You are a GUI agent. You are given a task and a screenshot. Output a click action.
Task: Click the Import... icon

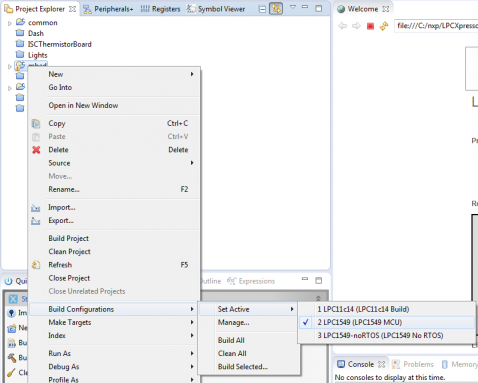(x=36, y=208)
